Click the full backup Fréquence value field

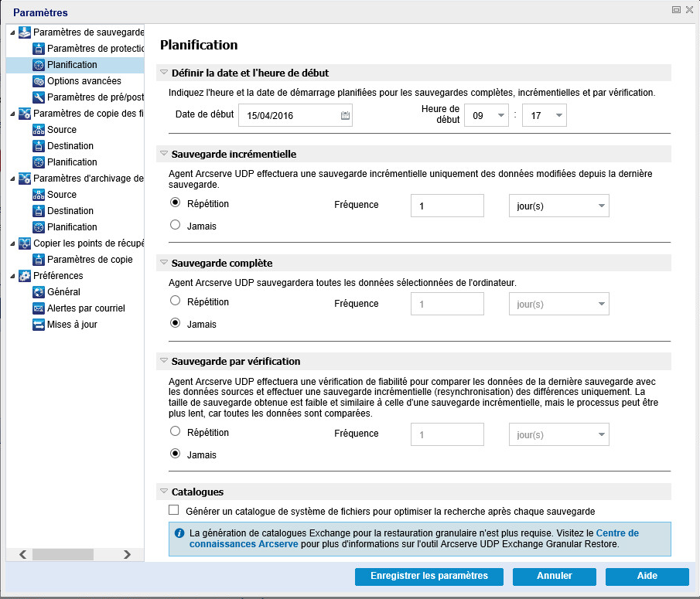(447, 305)
